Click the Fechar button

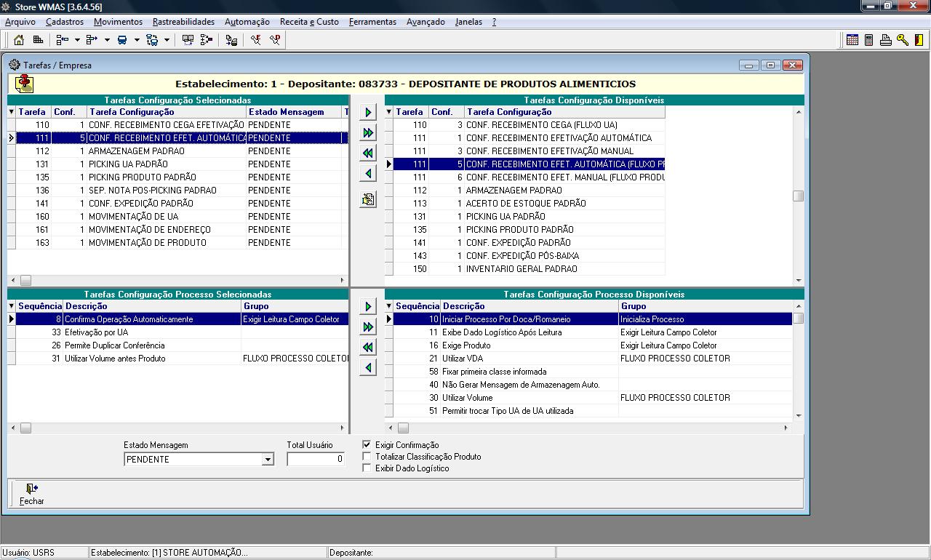(31, 495)
